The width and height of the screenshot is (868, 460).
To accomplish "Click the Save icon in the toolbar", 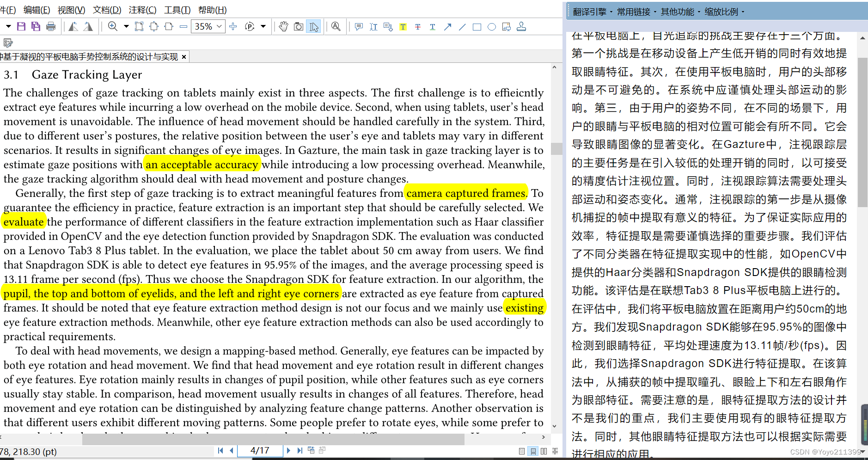I will [21, 27].
